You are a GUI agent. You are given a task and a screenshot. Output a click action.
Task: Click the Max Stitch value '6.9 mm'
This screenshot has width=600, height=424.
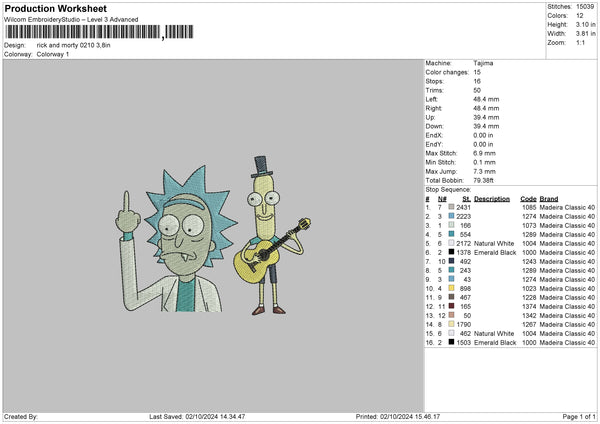point(484,153)
